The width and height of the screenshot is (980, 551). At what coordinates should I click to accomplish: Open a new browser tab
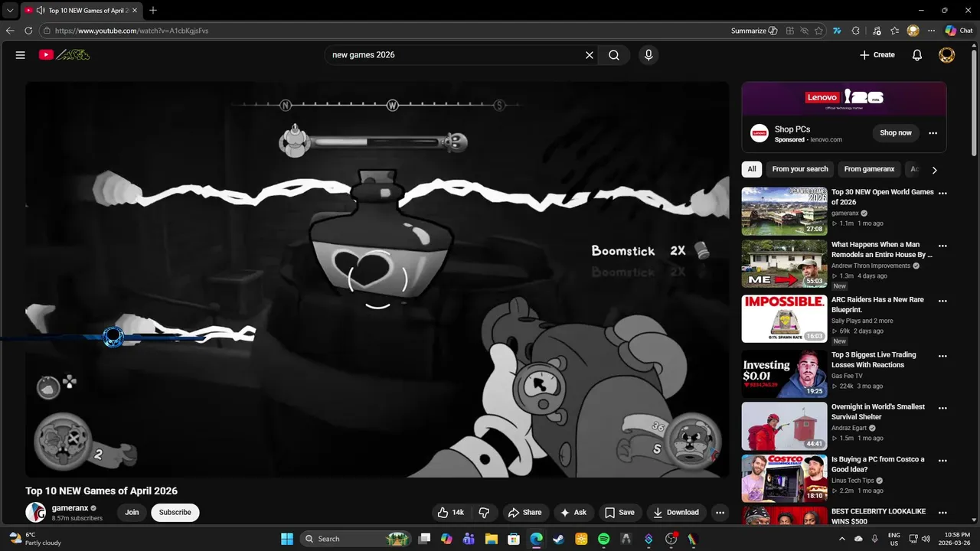(x=153, y=11)
